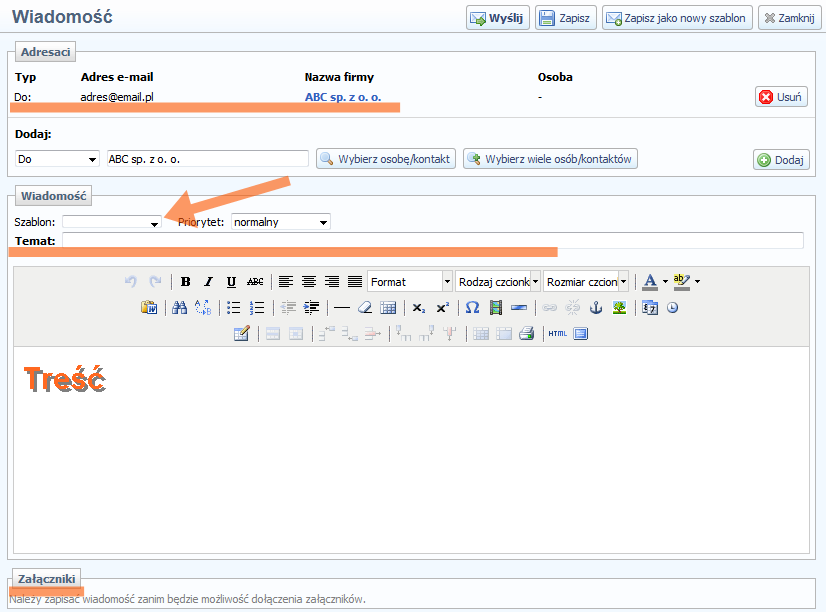Insert a bulleted list
The width and height of the screenshot is (826, 612).
click(x=233, y=308)
